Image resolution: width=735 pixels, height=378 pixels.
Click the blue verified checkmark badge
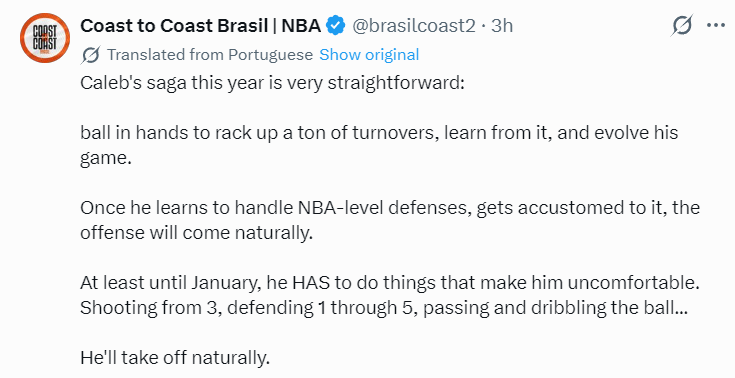(336, 25)
